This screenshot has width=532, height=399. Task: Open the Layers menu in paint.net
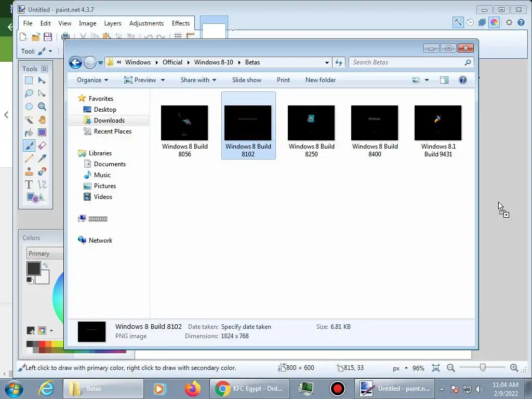(113, 23)
